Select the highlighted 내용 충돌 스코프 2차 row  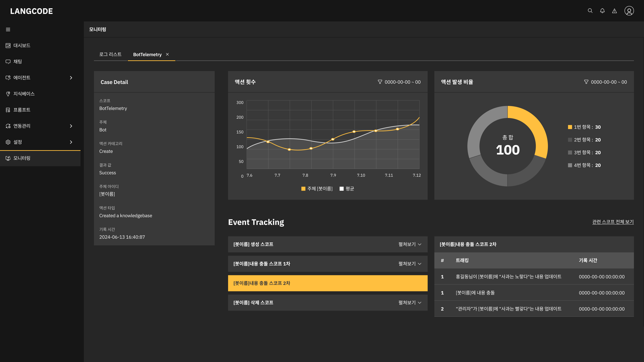click(x=328, y=283)
